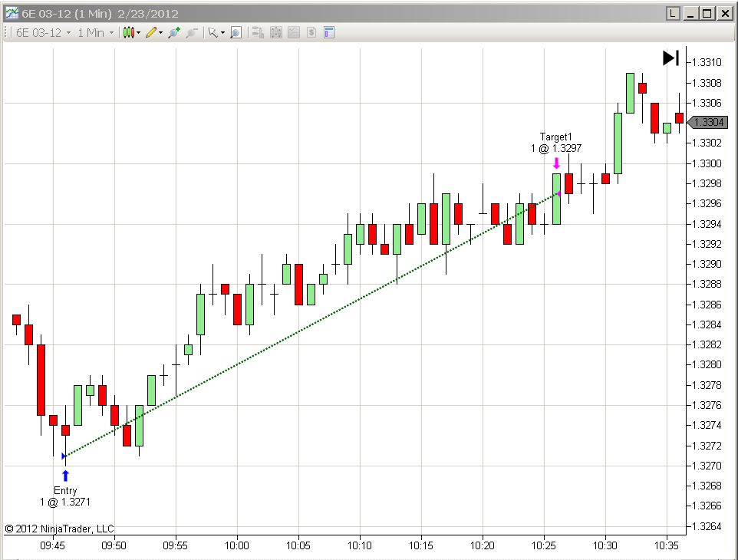Screen dimensions: 738x560
Task: Click the L link button in title bar
Action: point(673,13)
